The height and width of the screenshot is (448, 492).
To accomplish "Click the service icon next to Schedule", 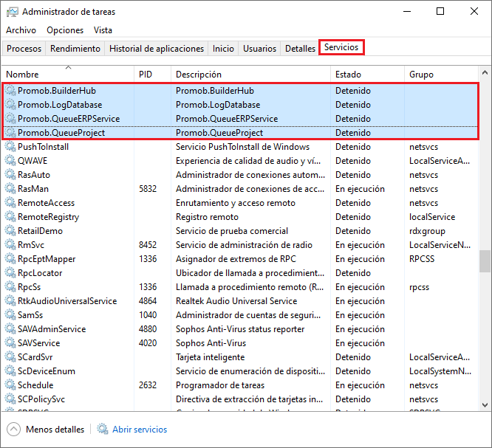I will [10, 385].
